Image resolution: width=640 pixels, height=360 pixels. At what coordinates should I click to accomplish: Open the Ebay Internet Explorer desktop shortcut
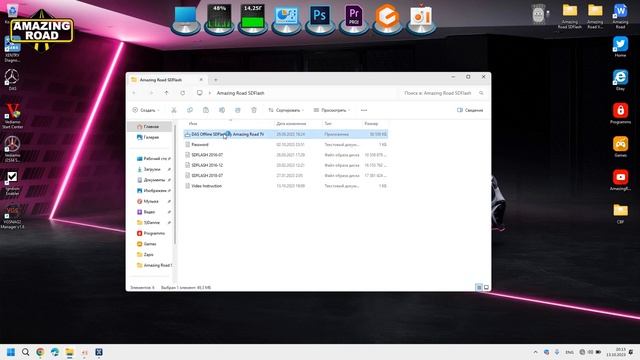(x=620, y=80)
